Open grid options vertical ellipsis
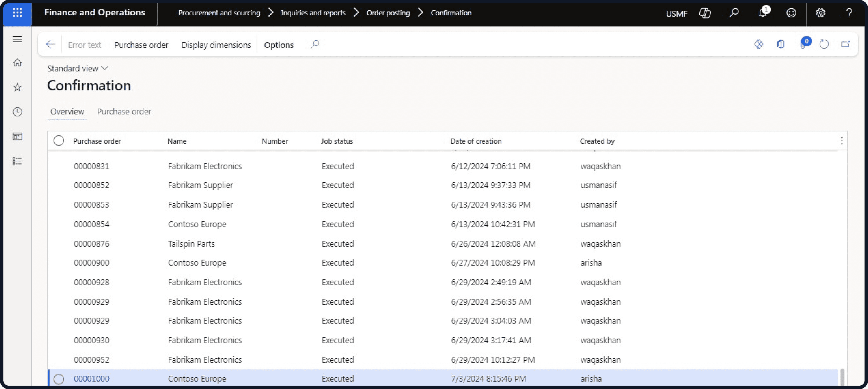 pos(842,141)
